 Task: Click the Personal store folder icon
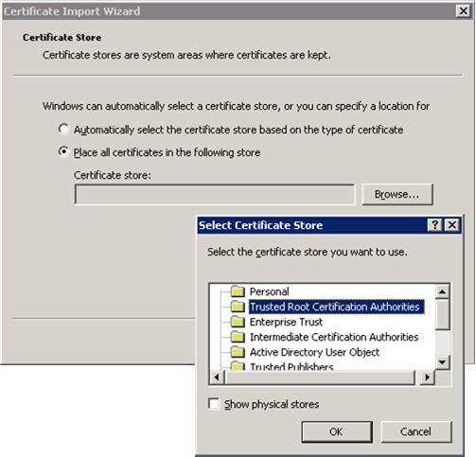[238, 291]
